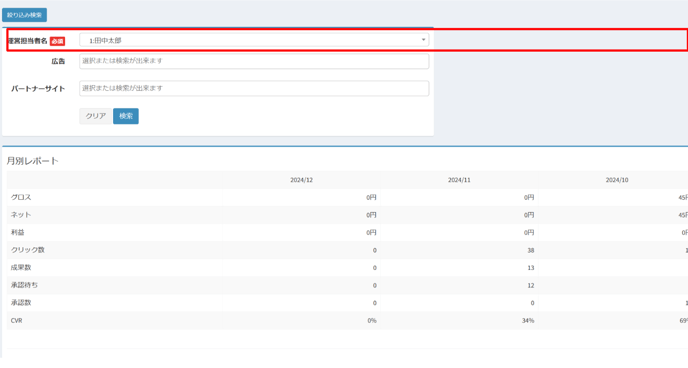Open the 運営担当者名 dropdown showing 1:田中太郎
Image resolution: width=688 pixels, height=368 pixels.
(254, 40)
